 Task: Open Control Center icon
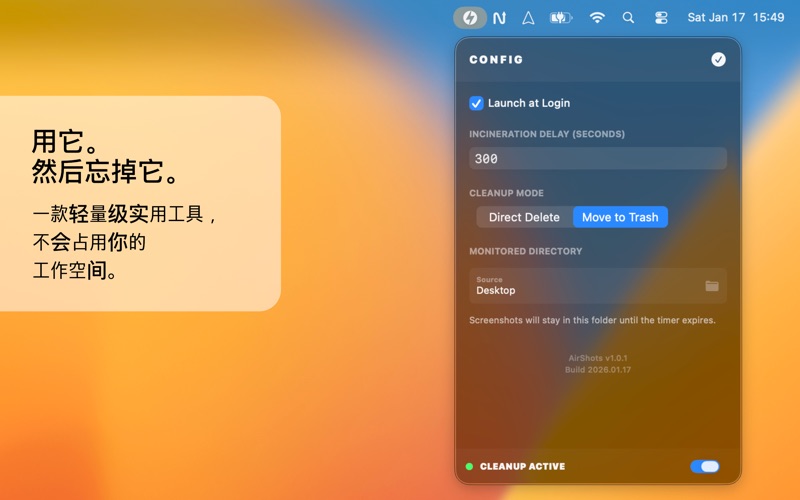(661, 18)
